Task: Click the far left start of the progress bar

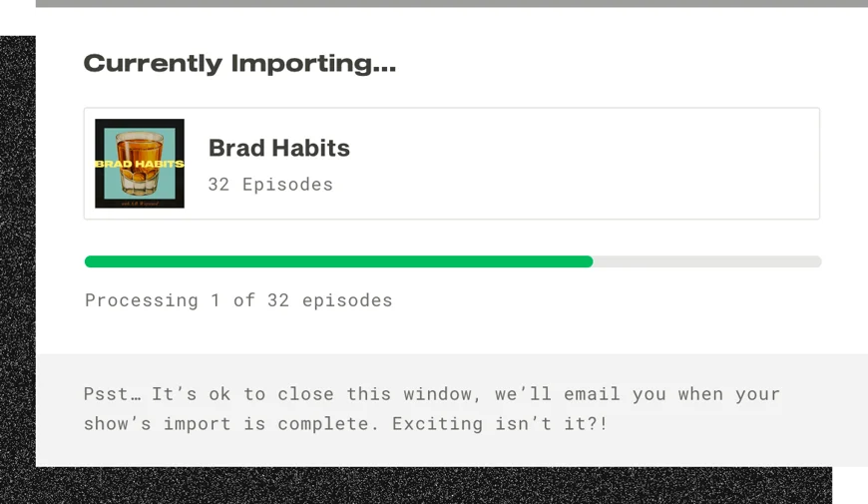Action: [x=89, y=261]
